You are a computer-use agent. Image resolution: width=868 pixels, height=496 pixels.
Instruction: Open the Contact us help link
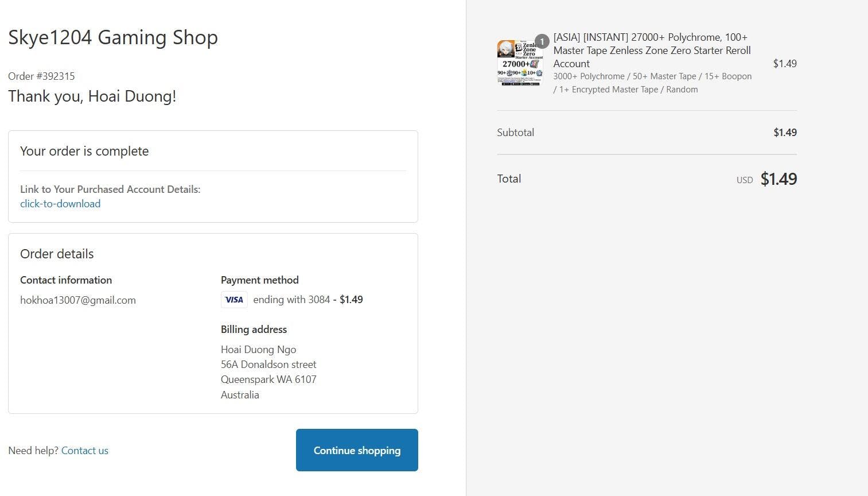(85, 451)
